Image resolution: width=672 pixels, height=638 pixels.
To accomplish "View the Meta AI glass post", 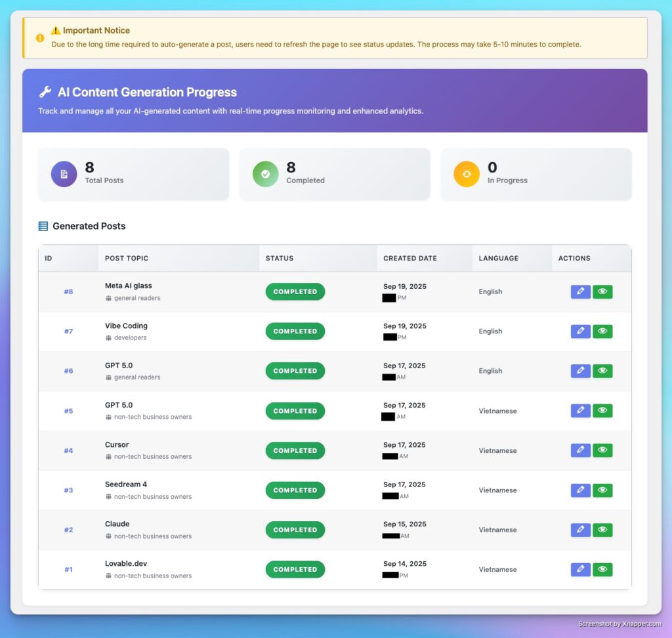I will [x=602, y=292].
